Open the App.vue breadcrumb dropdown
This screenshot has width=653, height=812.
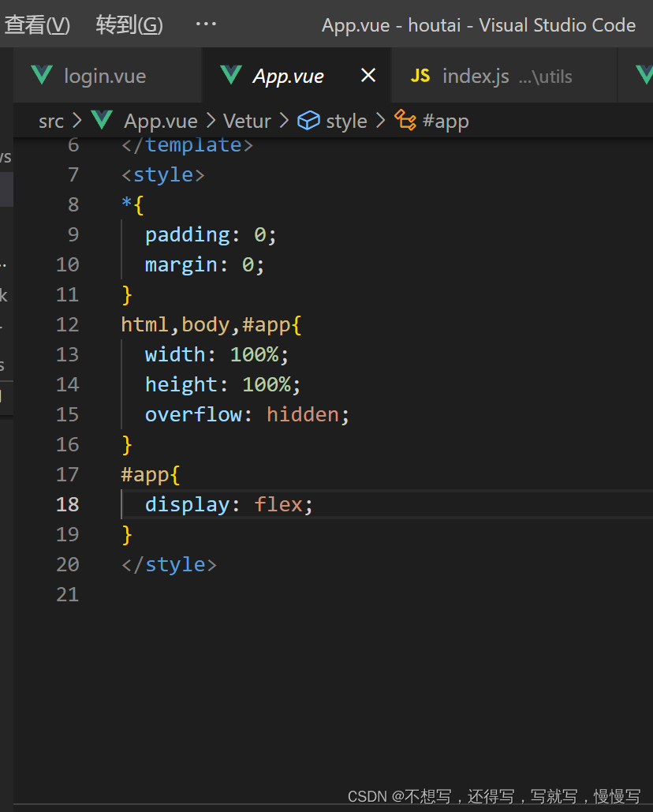161,121
